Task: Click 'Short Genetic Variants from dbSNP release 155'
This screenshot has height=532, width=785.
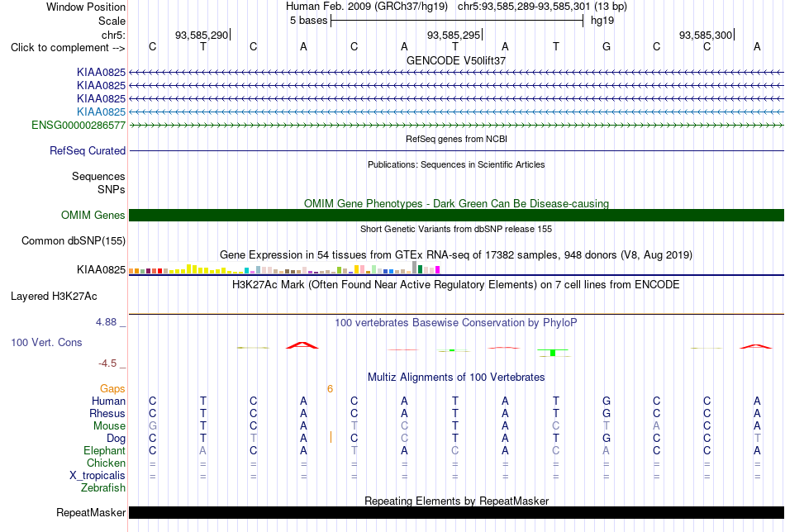Action: click(456, 229)
